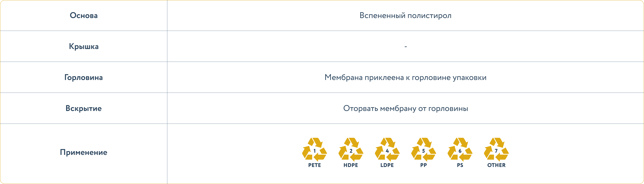This screenshot has height=184, width=644.
Task: Click Оторвать мембрану от горловины text
Action: click(405, 108)
